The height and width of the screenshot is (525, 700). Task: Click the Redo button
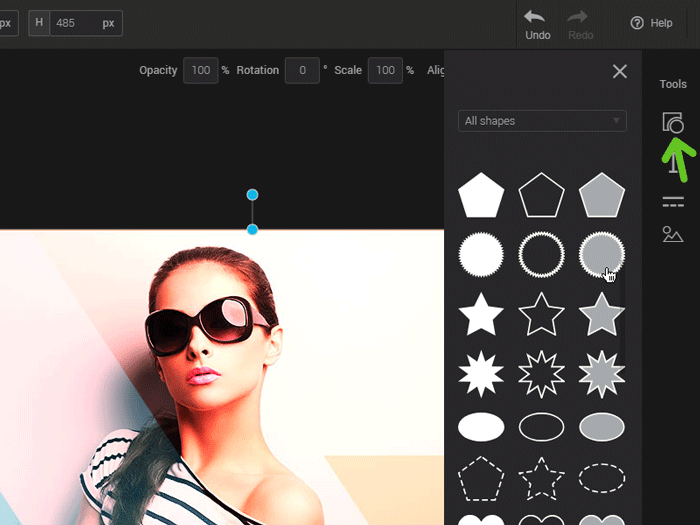point(581,24)
